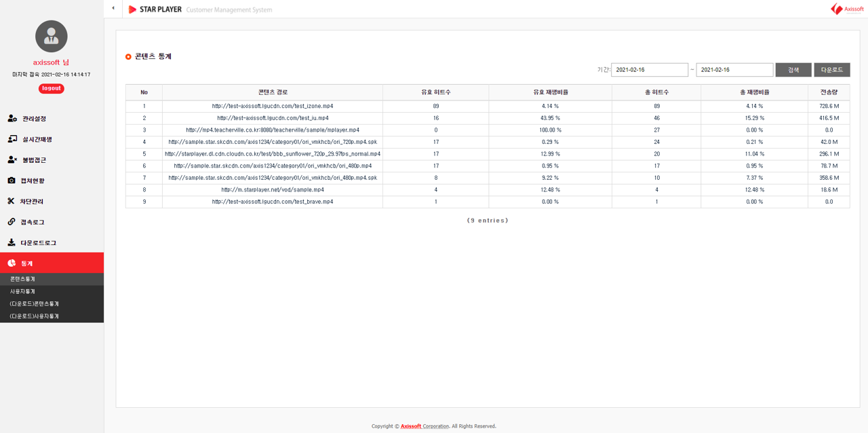868x433 pixels.
Task: Select (다운로드)콘텐츠통계 submenu item
Action: (x=34, y=303)
